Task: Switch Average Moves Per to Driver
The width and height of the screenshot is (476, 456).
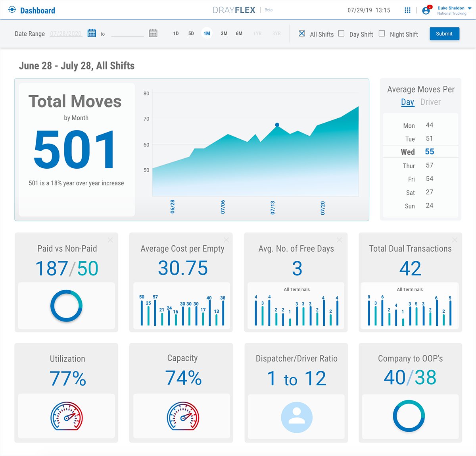Action: [x=430, y=102]
